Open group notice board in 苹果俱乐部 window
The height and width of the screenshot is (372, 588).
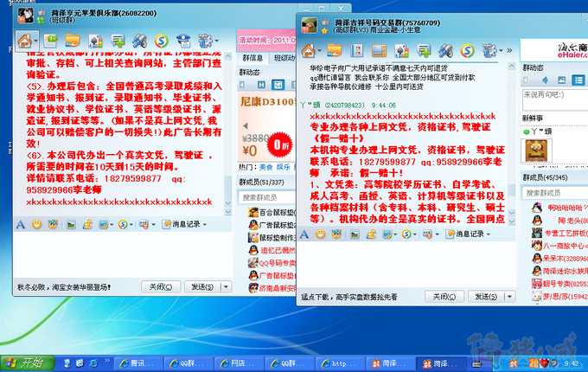tap(50, 41)
